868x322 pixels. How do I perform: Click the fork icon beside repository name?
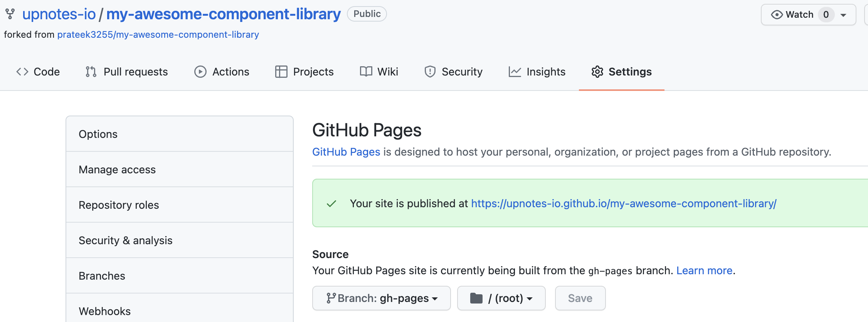coord(10,14)
